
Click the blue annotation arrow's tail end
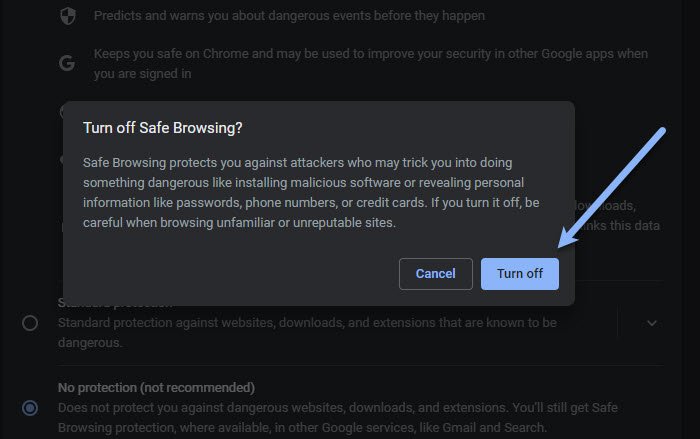[662, 130]
